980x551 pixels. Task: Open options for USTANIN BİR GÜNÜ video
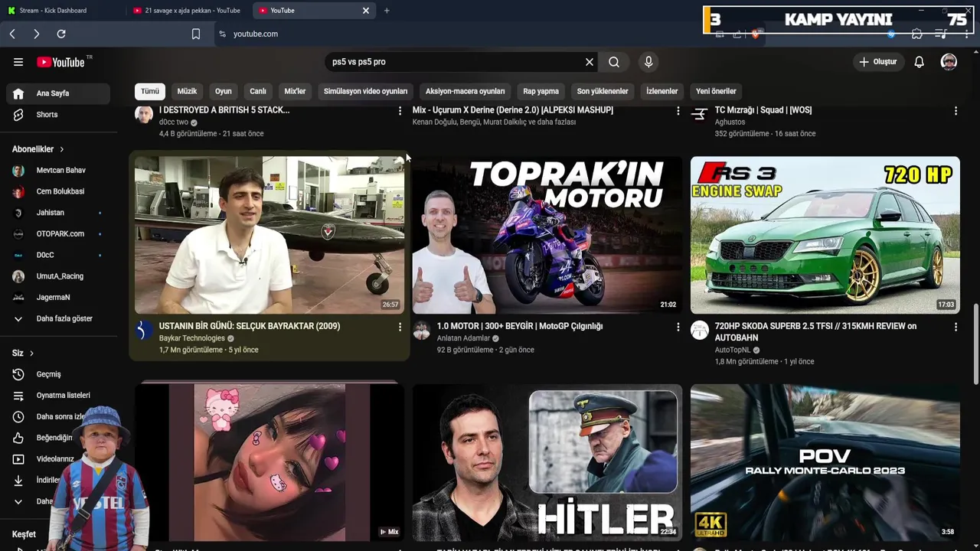click(400, 327)
